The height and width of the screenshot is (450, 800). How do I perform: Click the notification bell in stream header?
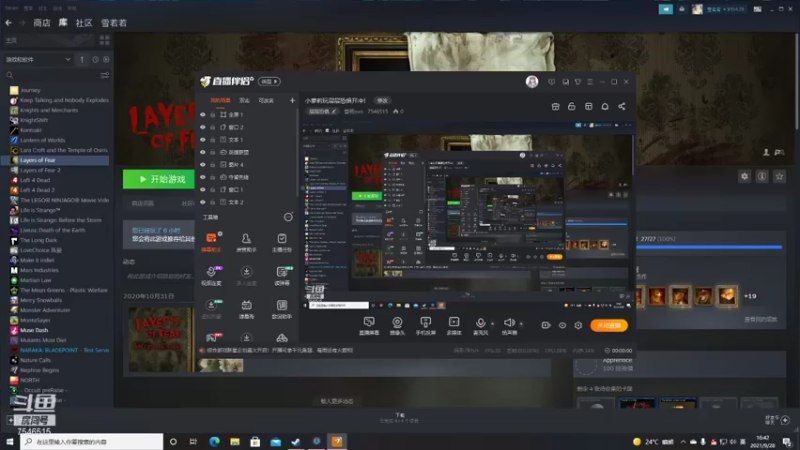click(x=605, y=106)
